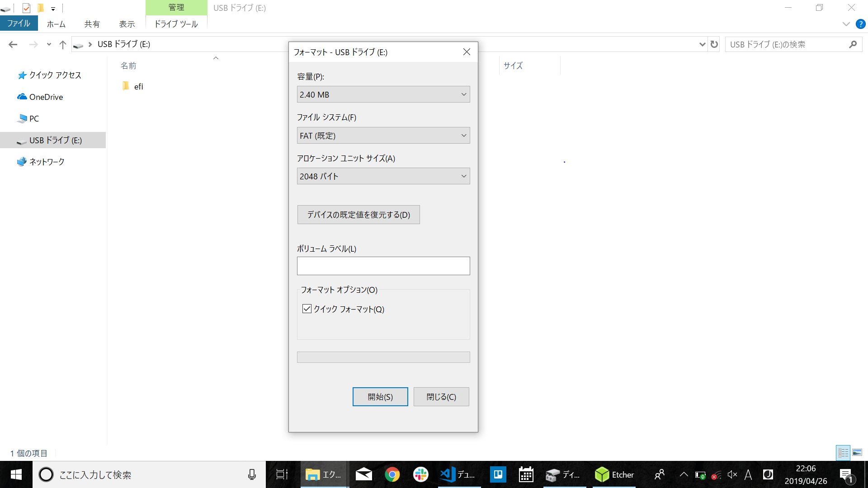Image resolution: width=868 pixels, height=488 pixels.
Task: Click the up-arrow navigation icon
Action: point(63,44)
